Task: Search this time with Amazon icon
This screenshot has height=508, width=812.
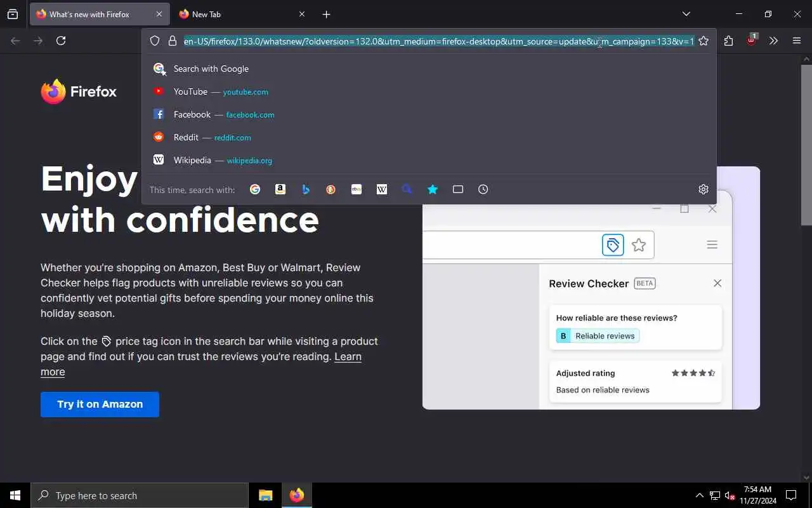Action: 280,189
